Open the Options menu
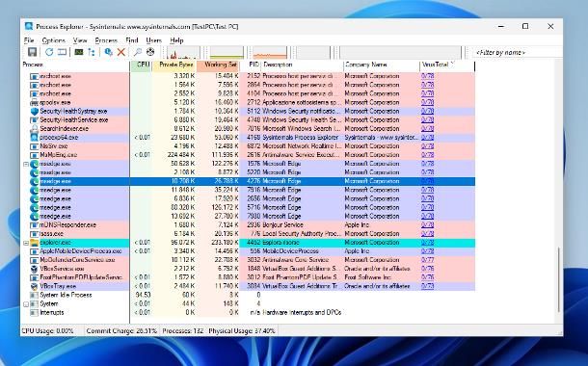The width and height of the screenshot is (588, 366). point(54,40)
